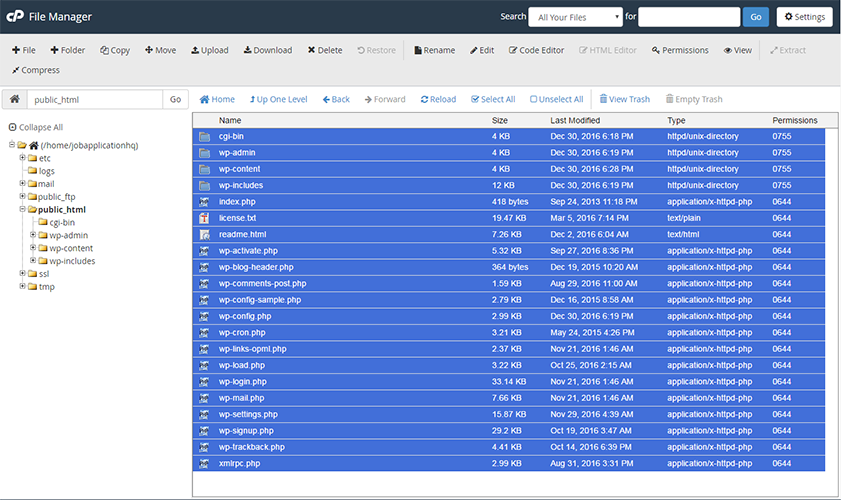Collapse the public_html tree node
This screenshot has width=841, height=500.
(x=23, y=209)
